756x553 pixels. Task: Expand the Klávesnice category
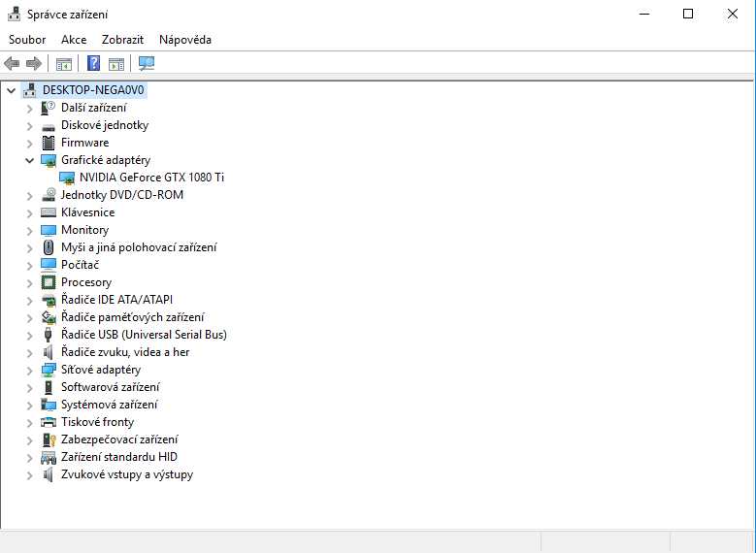point(29,213)
